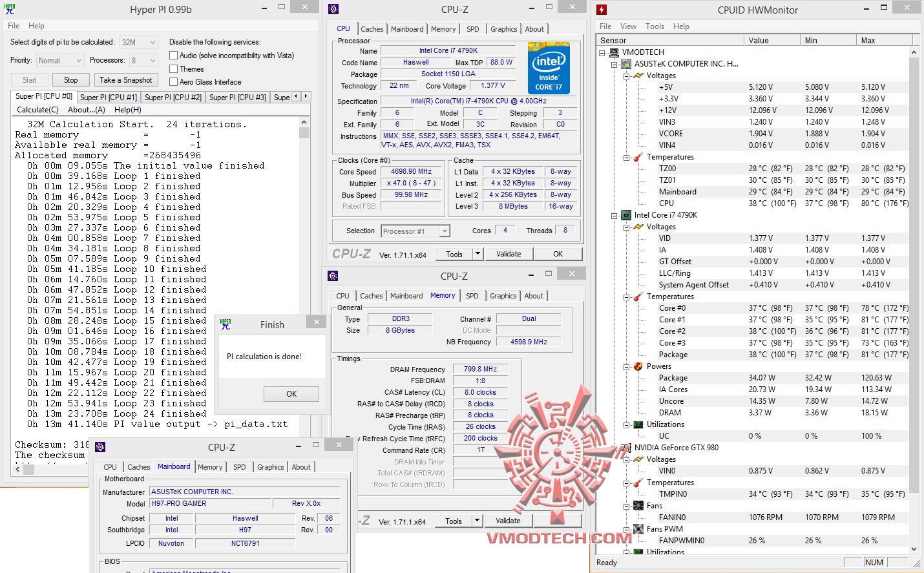924x573 pixels.
Task: Toggle the Themes checkbox in Hyper PI
Action: 173,69
